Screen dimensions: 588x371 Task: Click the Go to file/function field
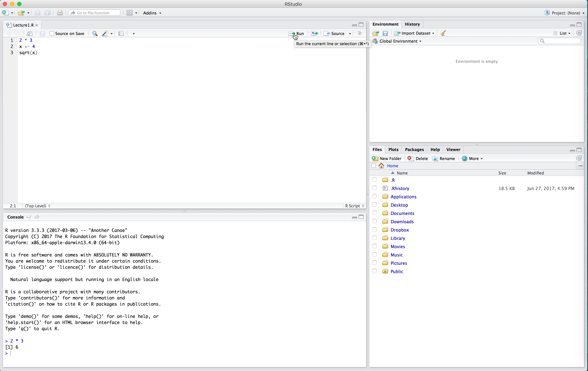(95, 13)
